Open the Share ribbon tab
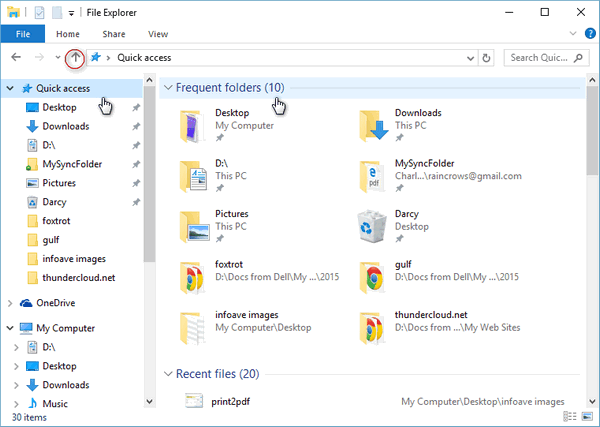The width and height of the screenshot is (600, 427). 114,34
